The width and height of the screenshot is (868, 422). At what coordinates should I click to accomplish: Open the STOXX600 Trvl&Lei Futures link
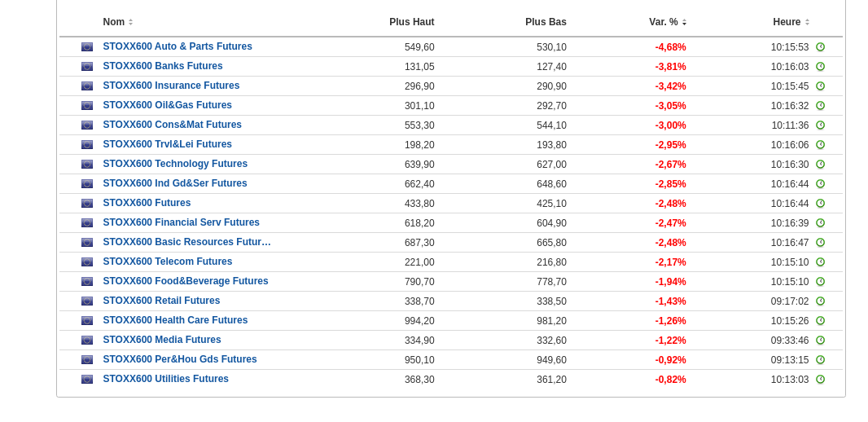[167, 144]
